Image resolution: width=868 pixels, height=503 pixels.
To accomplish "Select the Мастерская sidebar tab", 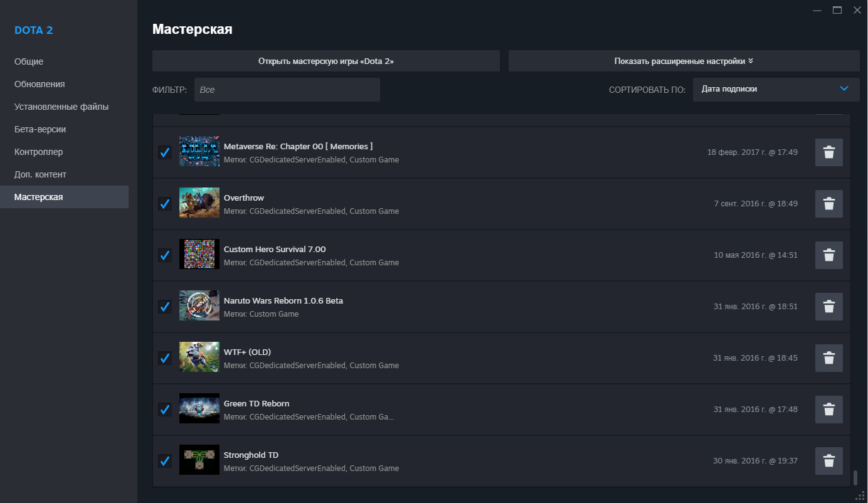I will [64, 197].
